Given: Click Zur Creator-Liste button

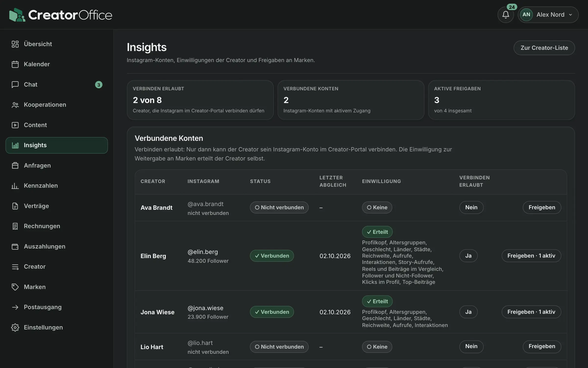Looking at the screenshot, I should 544,48.
